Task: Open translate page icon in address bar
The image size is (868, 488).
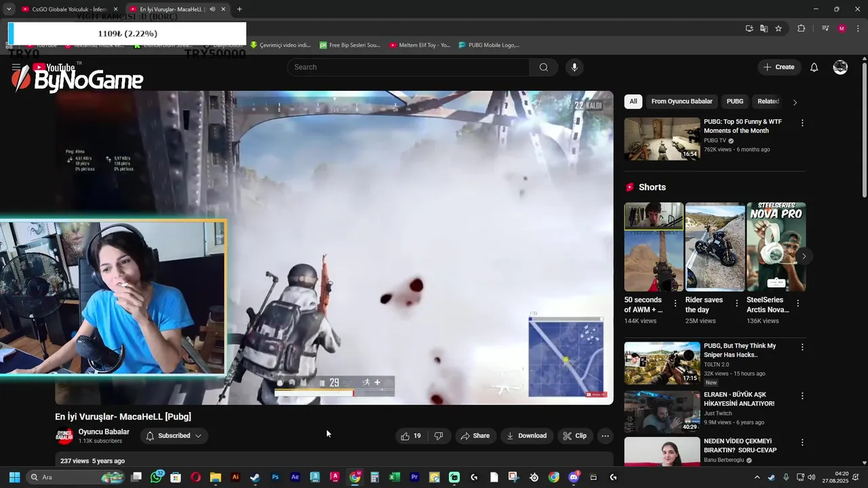Action: [764, 28]
